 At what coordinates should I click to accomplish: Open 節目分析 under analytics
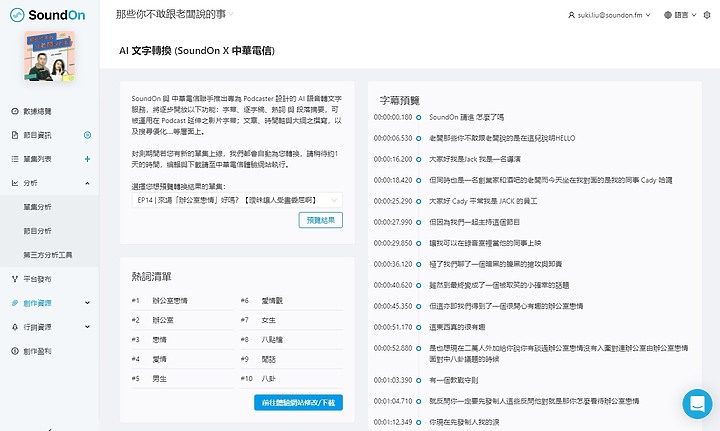click(38, 231)
